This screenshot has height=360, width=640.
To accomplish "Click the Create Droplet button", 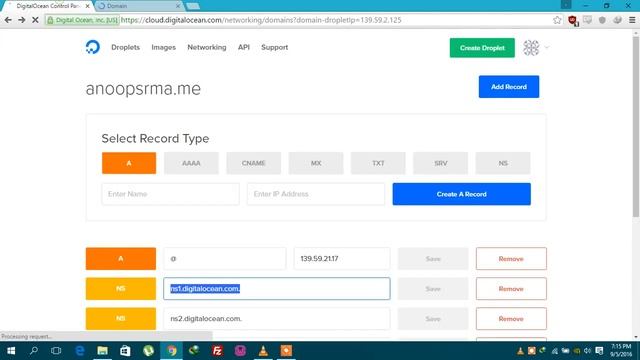I will (482, 48).
